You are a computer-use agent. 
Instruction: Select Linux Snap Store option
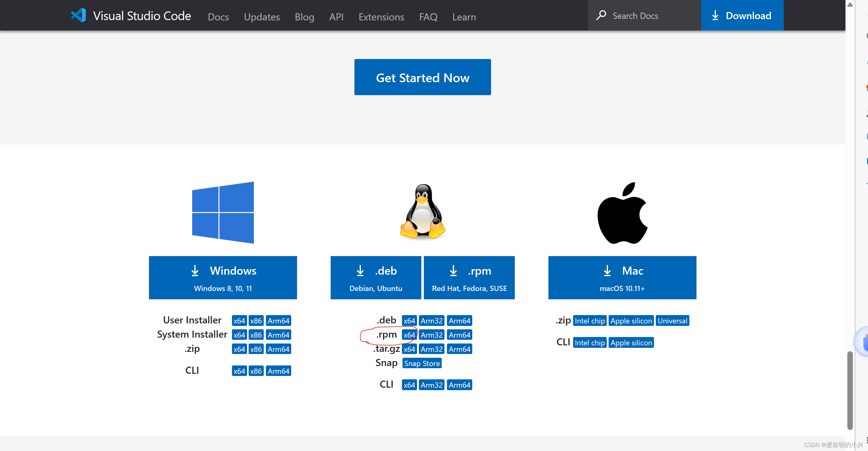click(422, 362)
